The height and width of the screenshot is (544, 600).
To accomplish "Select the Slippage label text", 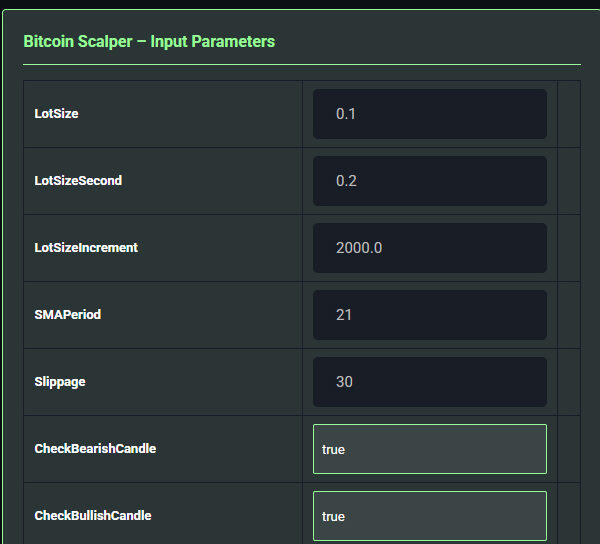I will tap(61, 382).
